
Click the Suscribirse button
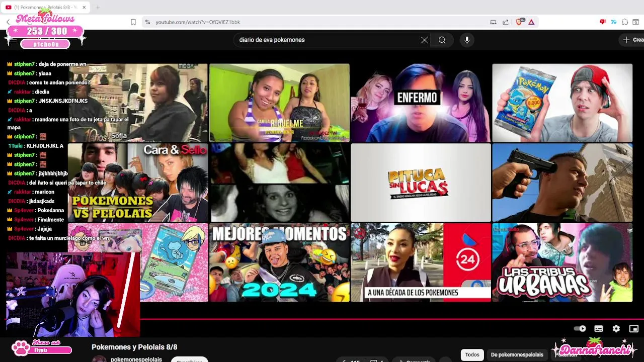(189, 360)
